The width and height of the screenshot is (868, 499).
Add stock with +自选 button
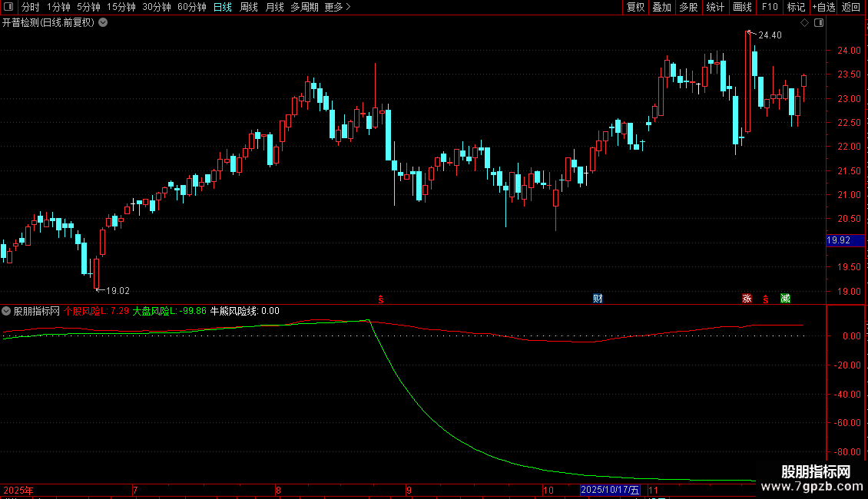coord(823,7)
